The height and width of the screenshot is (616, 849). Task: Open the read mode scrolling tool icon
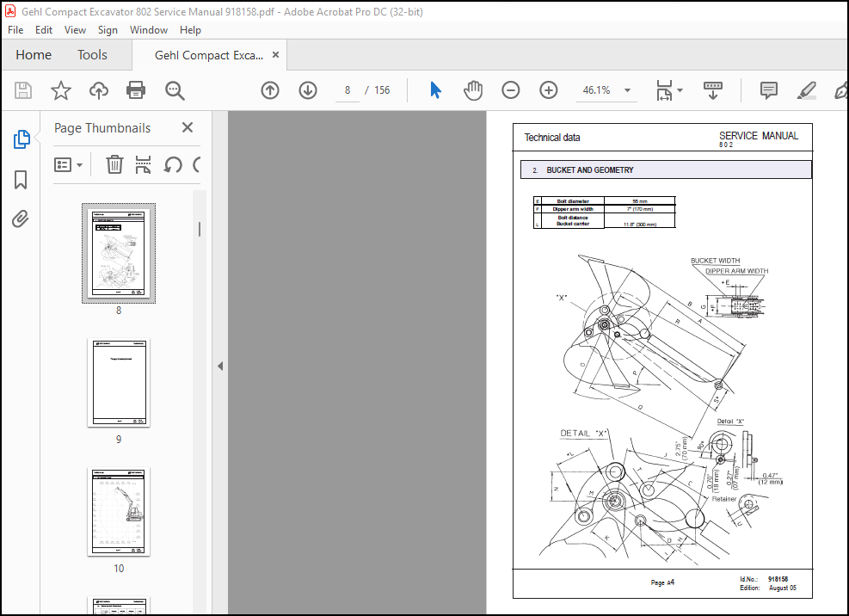712,90
